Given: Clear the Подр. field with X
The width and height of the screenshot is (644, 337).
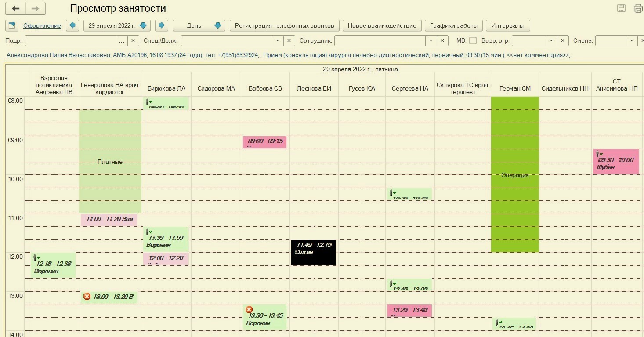Looking at the screenshot, I should point(134,40).
